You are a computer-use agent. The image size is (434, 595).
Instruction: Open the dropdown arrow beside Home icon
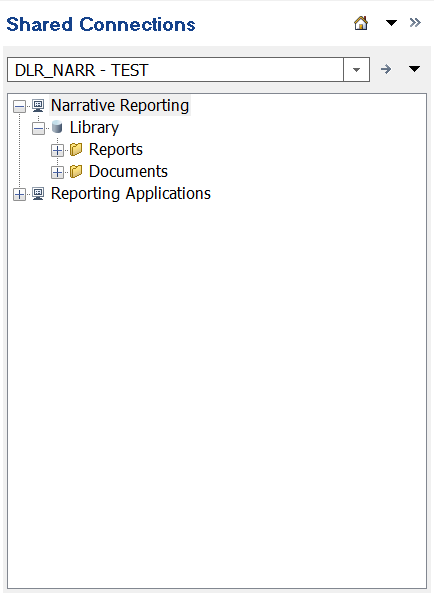(391, 23)
